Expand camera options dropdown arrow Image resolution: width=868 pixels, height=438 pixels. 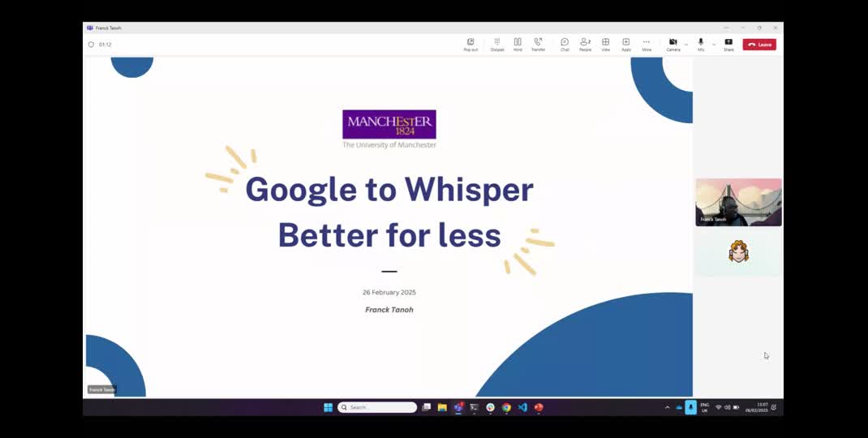686,45
